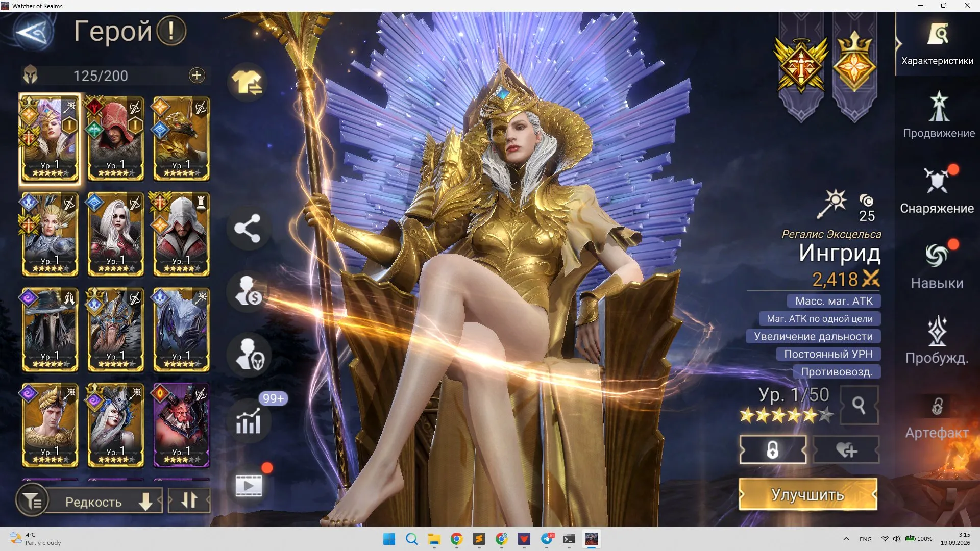Select the white-hooded assassin hero card
Screen dimensions: 980x551
pos(181,234)
